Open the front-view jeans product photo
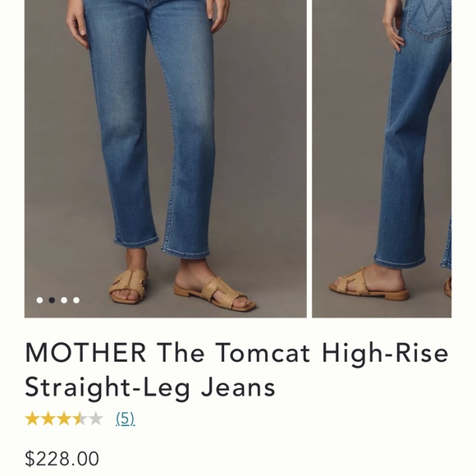The height and width of the screenshot is (476, 476). (166, 158)
